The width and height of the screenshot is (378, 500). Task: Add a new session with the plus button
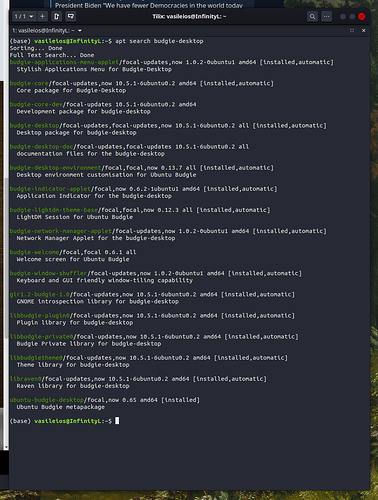point(42,16)
